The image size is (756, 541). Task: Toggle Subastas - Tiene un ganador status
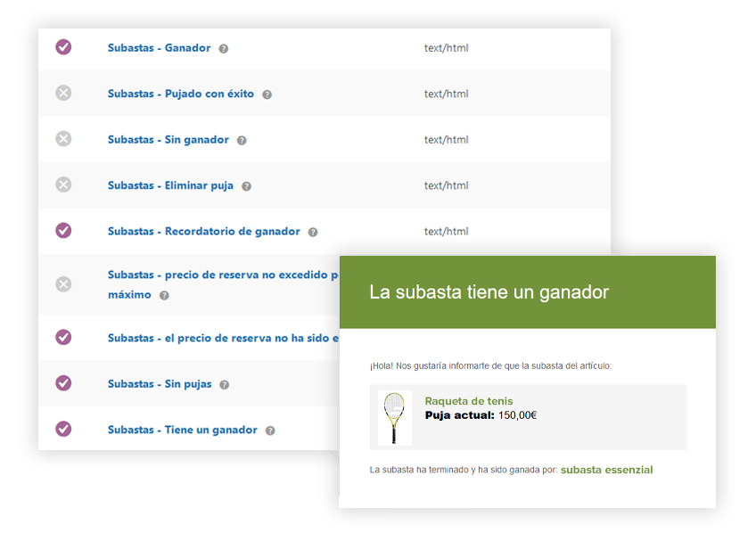coord(63,429)
